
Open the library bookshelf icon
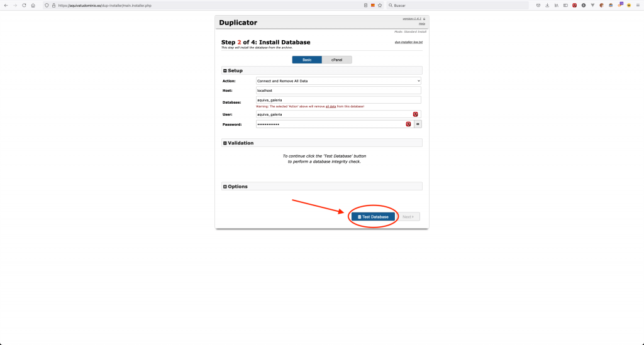coord(556,5)
